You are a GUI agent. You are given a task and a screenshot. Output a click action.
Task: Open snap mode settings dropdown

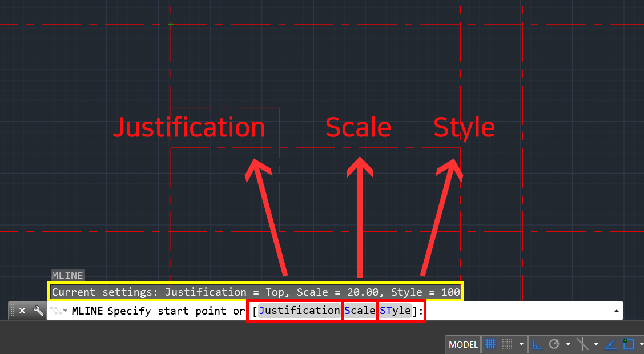[521, 344]
